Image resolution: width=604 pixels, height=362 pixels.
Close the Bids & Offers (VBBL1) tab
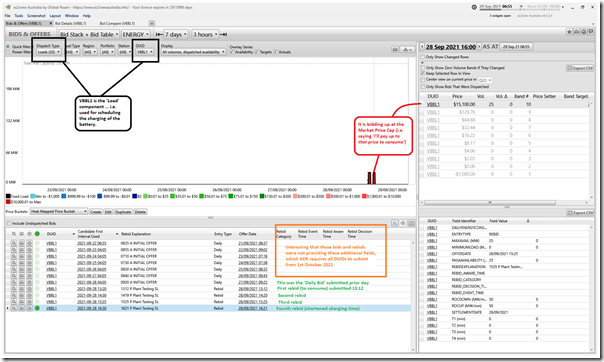[x=50, y=23]
